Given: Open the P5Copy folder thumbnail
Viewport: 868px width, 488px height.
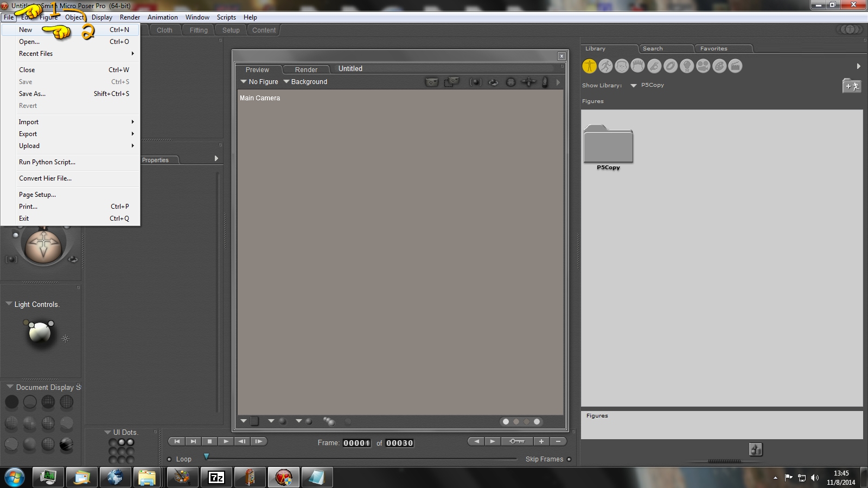Looking at the screenshot, I should tap(608, 145).
